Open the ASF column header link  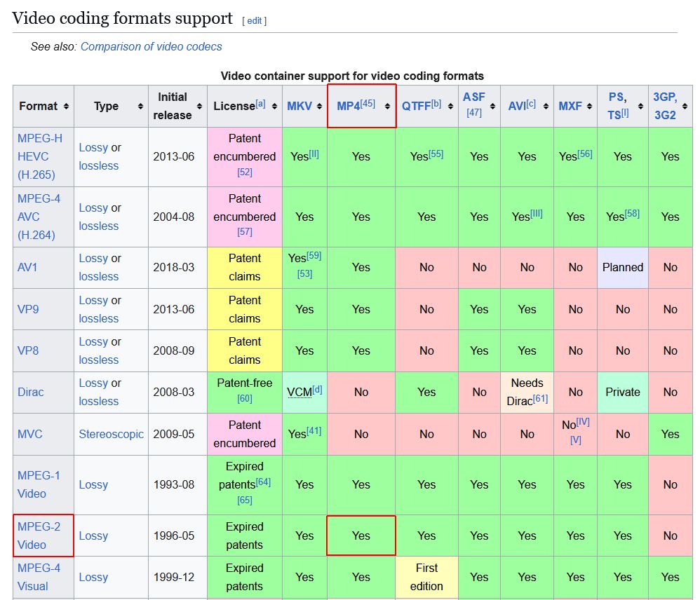(473, 97)
